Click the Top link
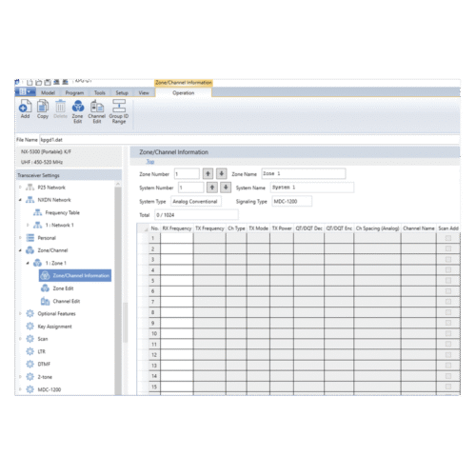The image size is (476, 476). pyautogui.click(x=150, y=162)
